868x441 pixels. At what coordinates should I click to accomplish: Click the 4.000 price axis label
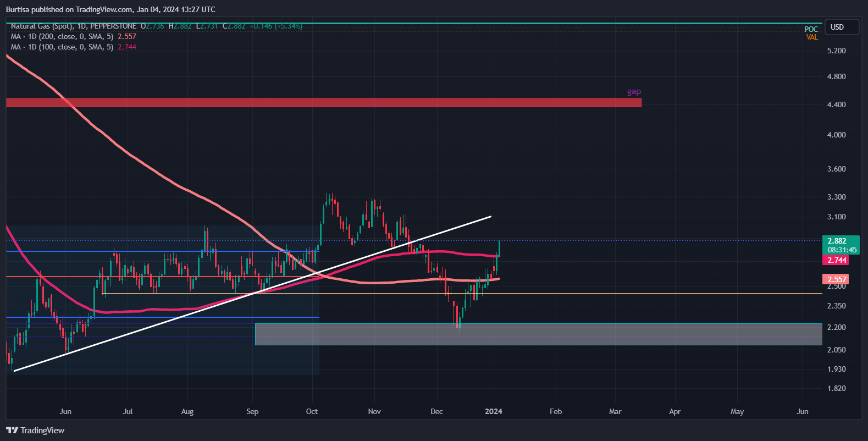point(836,135)
